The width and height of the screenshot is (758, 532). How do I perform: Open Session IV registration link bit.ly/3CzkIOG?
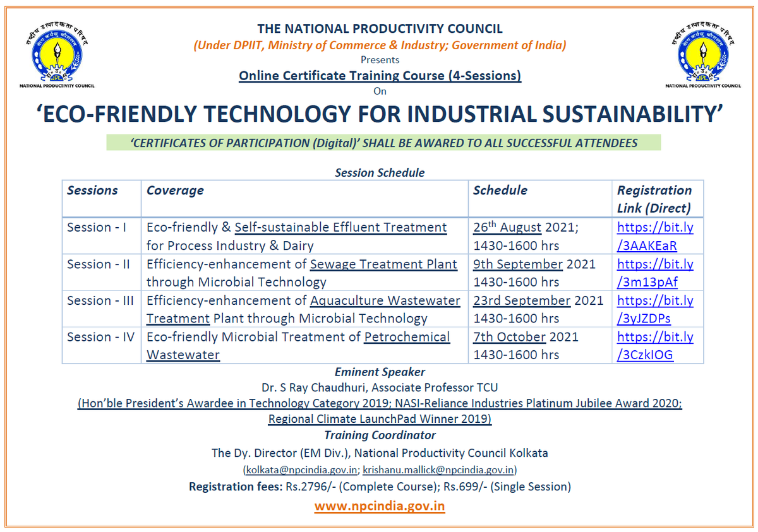click(x=655, y=346)
